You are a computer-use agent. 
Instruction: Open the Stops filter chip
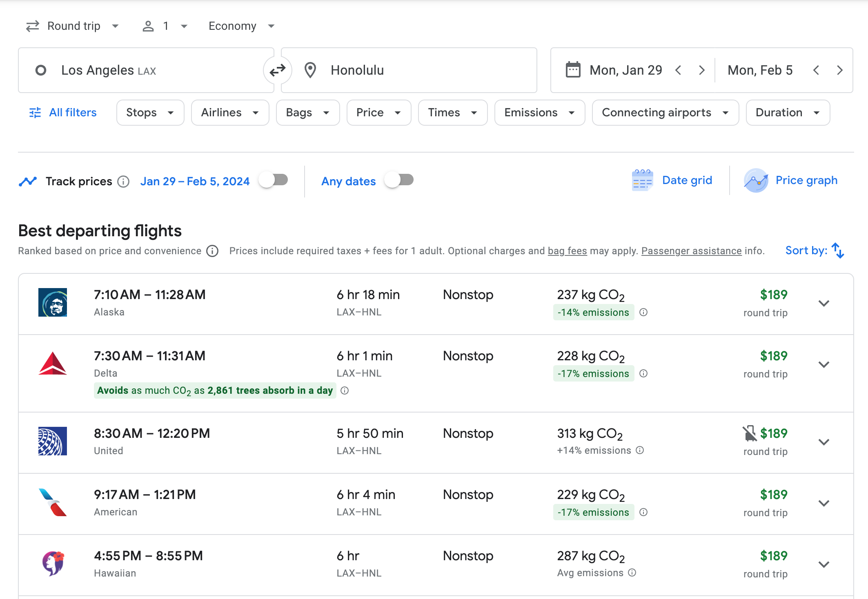click(150, 113)
